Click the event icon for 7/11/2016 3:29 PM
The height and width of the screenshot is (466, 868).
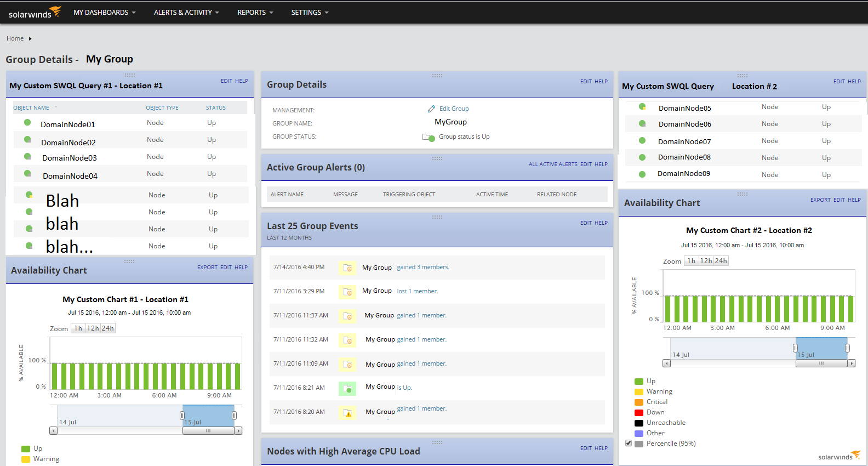pos(347,292)
